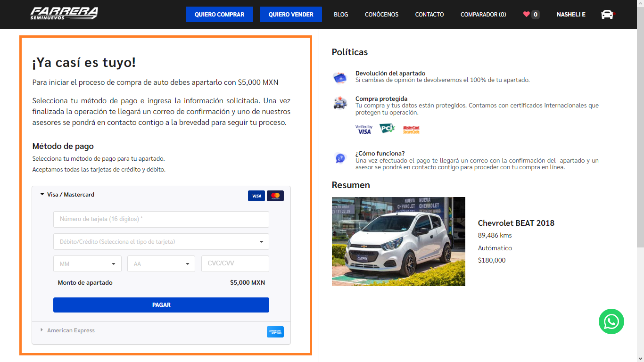Open the NASHELI E user menu
This screenshot has height=362, width=644.
tap(571, 15)
